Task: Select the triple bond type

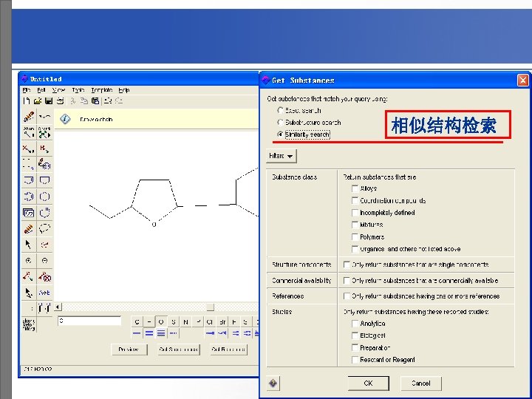Action: [161, 333]
